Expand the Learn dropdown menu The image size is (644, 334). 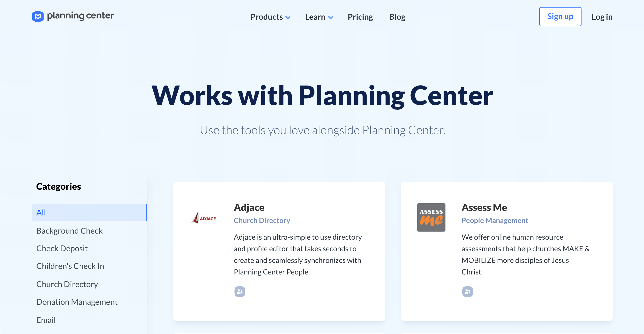(x=319, y=17)
